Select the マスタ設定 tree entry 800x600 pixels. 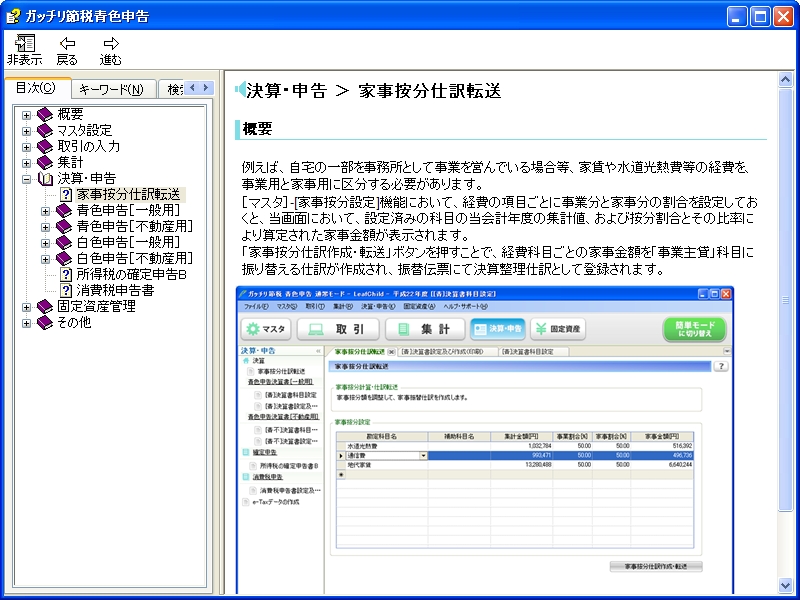pyautogui.click(x=84, y=131)
